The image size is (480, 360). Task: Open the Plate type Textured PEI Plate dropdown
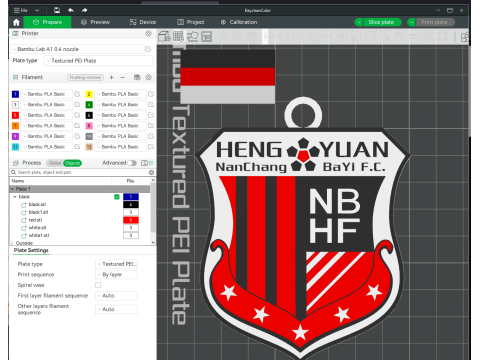[99, 61]
